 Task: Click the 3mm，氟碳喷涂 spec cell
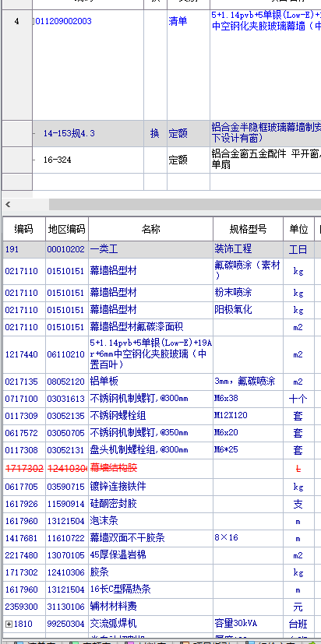248,382
